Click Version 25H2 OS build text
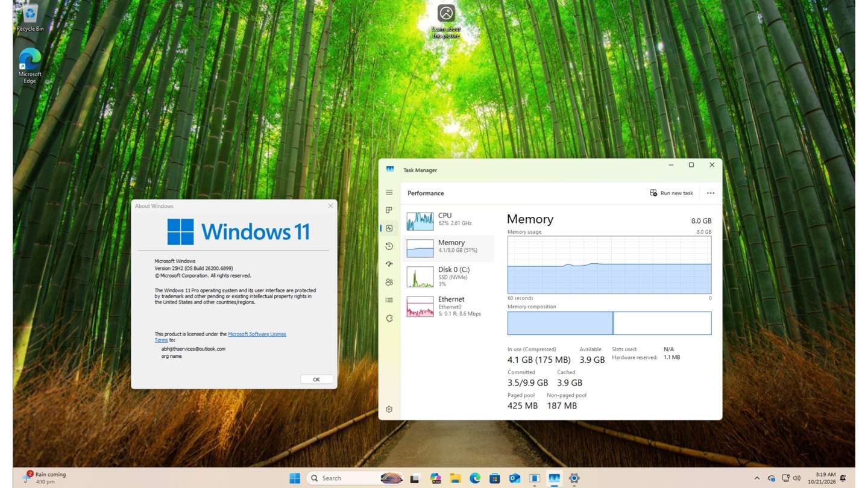The image size is (868, 488). (x=193, y=268)
